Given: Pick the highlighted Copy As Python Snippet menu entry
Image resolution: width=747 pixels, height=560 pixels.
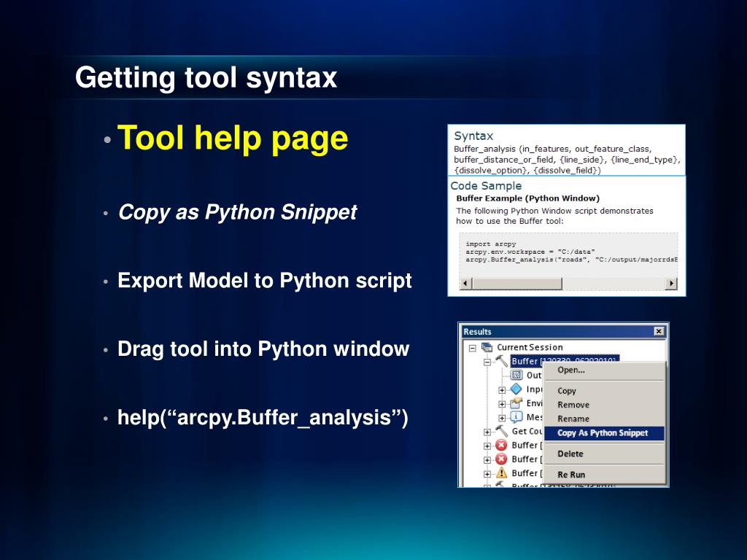Looking at the screenshot, I should (604, 433).
